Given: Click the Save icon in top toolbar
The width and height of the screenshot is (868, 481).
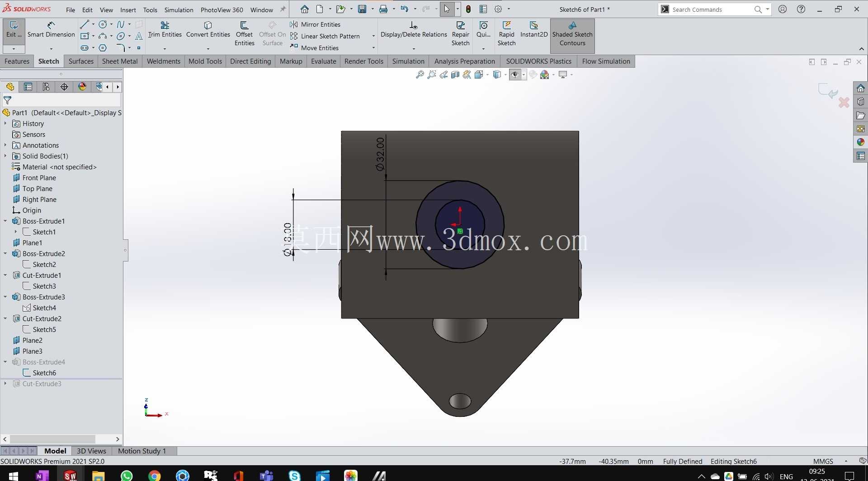Looking at the screenshot, I should coord(362,9).
